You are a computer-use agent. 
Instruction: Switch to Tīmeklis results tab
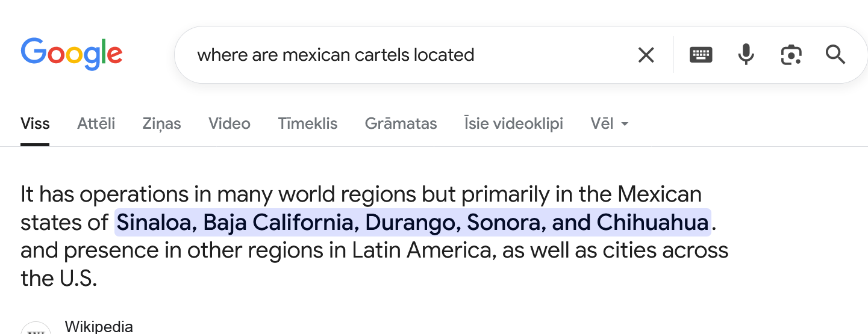pos(307,124)
